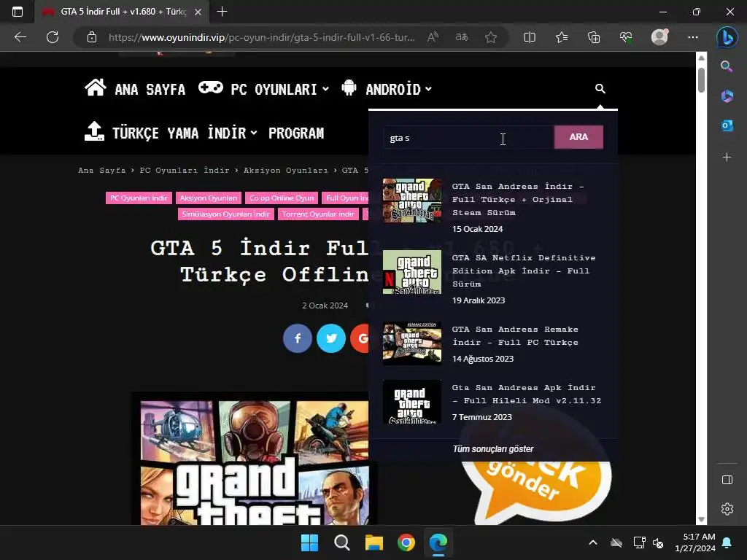Click Aksiyon Oyunları breadcrumb link
The height and width of the screenshot is (560, 747).
coord(286,170)
